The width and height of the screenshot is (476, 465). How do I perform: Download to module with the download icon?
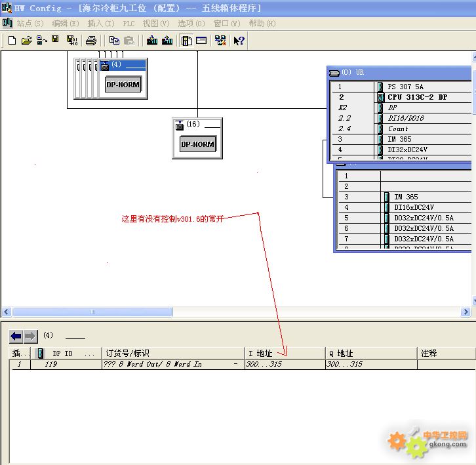pyautogui.click(x=152, y=40)
